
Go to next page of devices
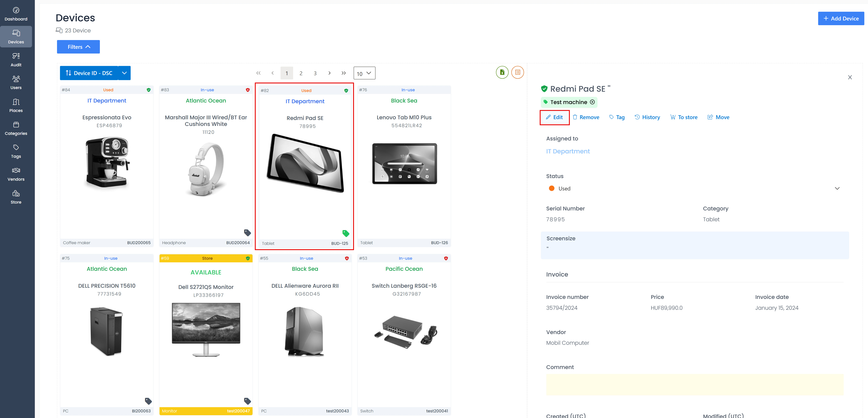[329, 73]
